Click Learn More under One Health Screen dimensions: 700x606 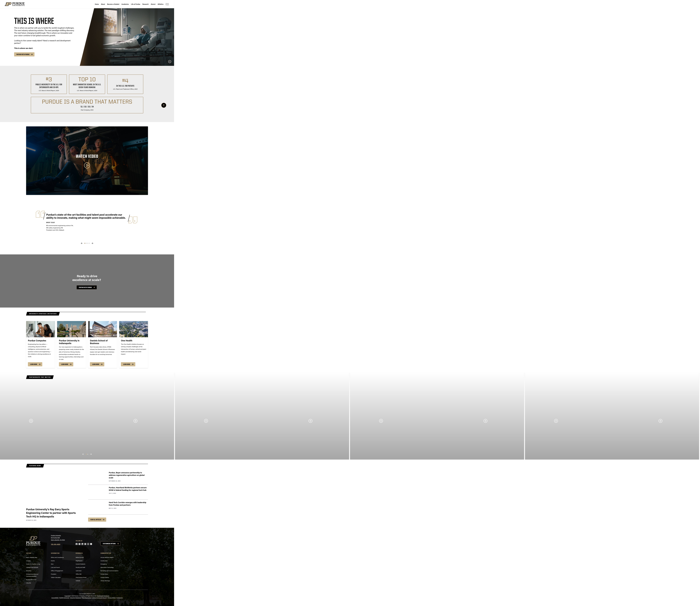tap(128, 364)
